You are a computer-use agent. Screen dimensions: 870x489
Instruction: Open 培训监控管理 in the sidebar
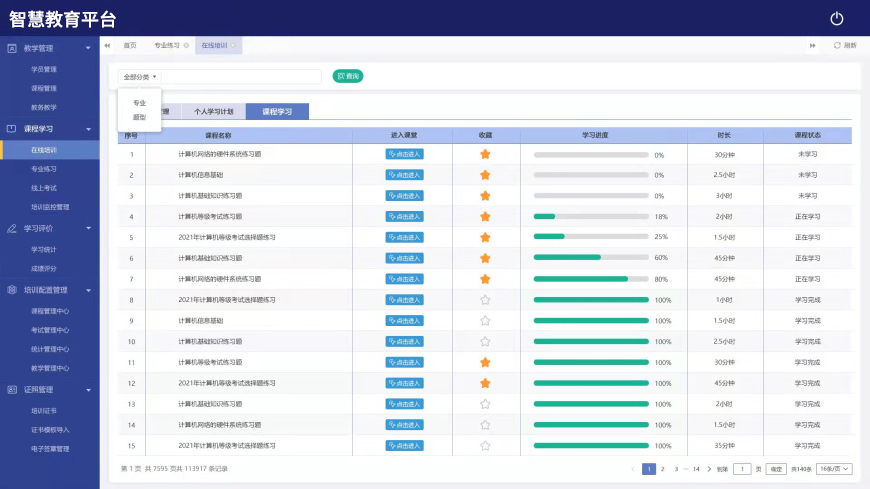click(50, 207)
